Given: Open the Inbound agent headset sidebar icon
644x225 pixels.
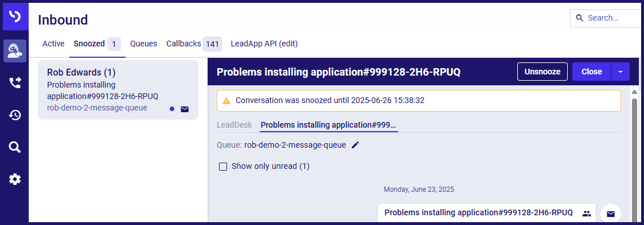Looking at the screenshot, I should tap(15, 51).
